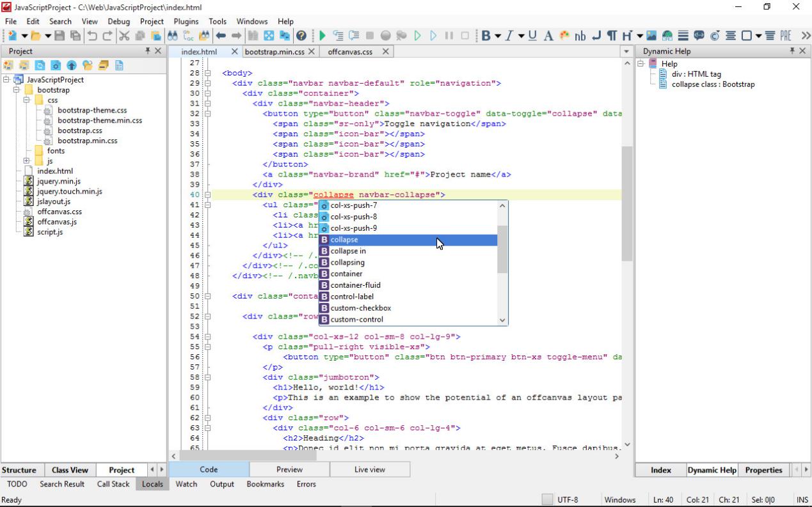Screen dimensions: 812x507
Task: Undo the last edit via the toolbar
Action: click(92, 36)
